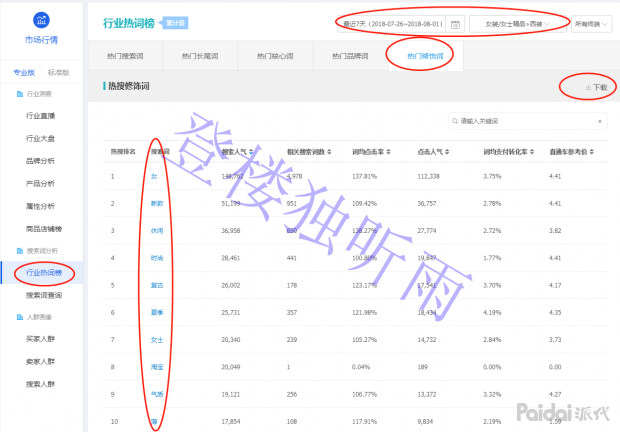Click the search word link 新款 in row 2

point(157,204)
